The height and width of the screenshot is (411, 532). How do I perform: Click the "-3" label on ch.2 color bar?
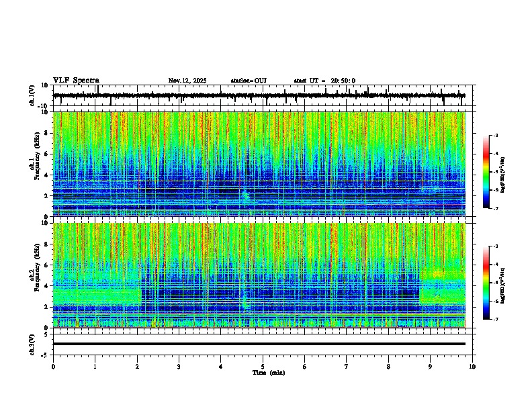(495, 246)
